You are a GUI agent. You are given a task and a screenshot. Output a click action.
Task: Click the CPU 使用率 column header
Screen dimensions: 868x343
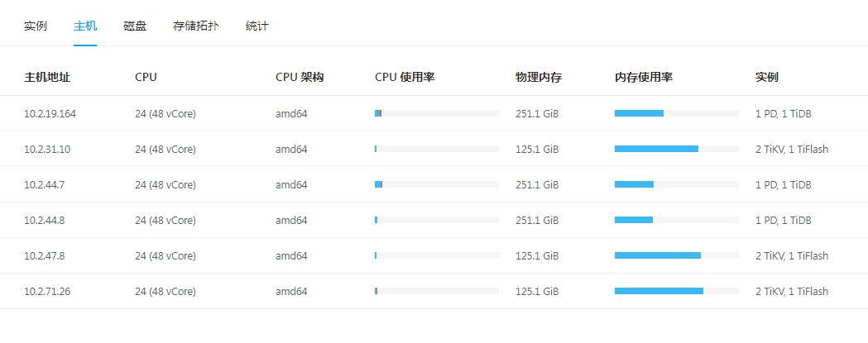click(405, 78)
